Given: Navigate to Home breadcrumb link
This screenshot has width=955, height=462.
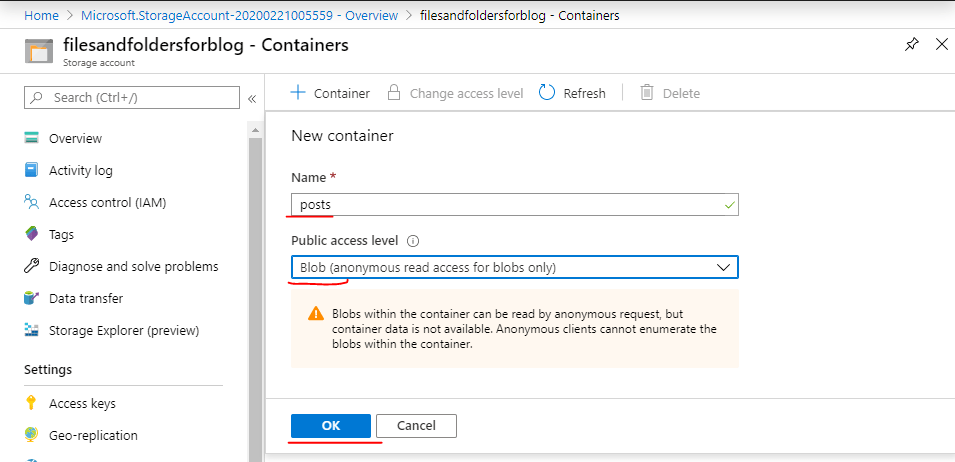Looking at the screenshot, I should [x=40, y=15].
